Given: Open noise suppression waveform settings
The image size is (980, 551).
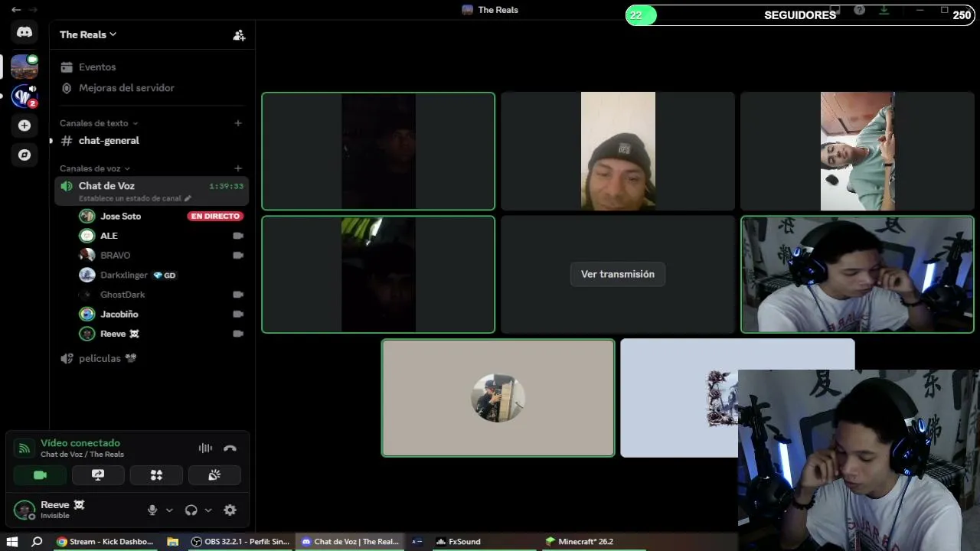Looking at the screenshot, I should tap(205, 448).
